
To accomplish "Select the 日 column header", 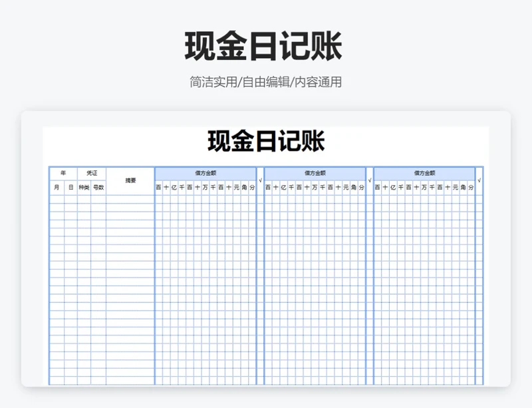I will [x=70, y=188].
